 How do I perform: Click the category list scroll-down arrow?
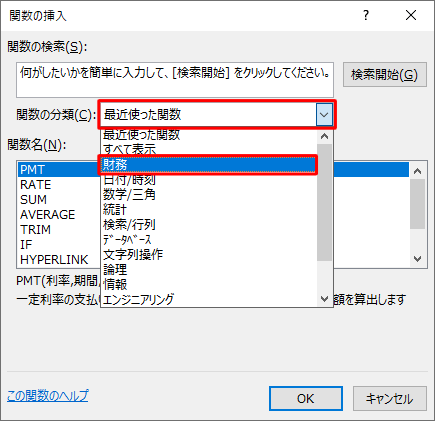tap(324, 299)
